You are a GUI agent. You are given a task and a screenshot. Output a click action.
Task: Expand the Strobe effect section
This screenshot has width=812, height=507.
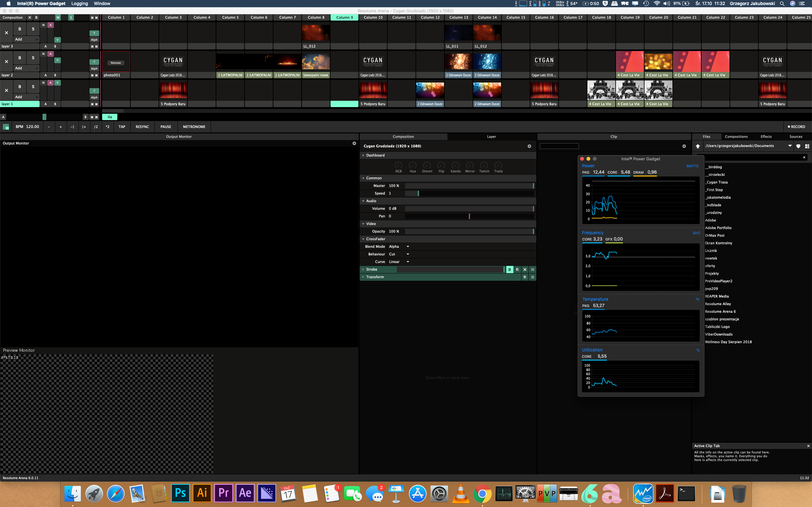pyautogui.click(x=363, y=270)
